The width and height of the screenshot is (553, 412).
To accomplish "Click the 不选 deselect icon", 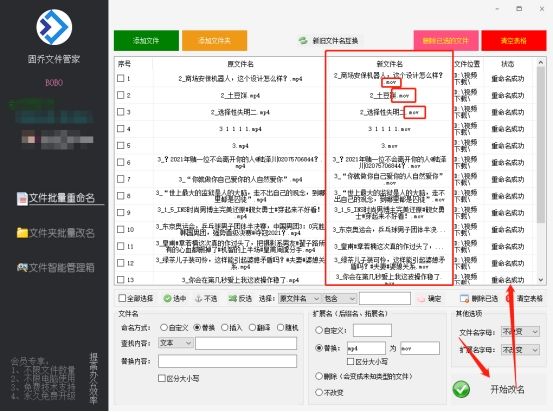I will coord(199,299).
